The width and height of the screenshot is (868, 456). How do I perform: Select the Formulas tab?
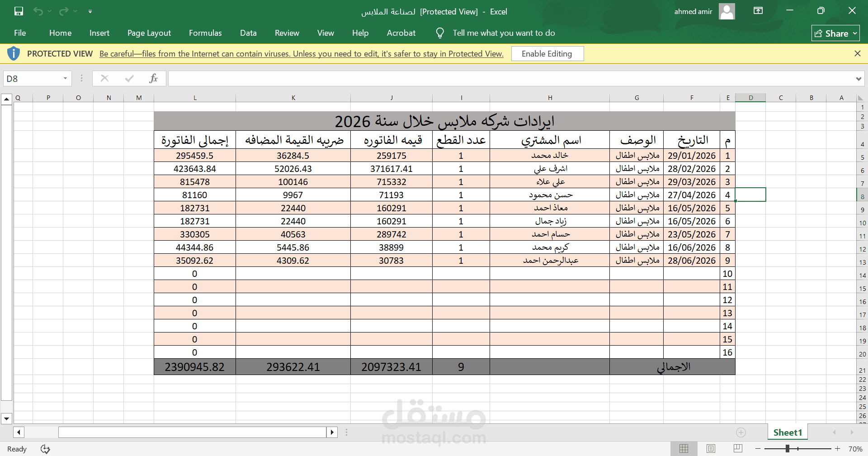[205, 33]
